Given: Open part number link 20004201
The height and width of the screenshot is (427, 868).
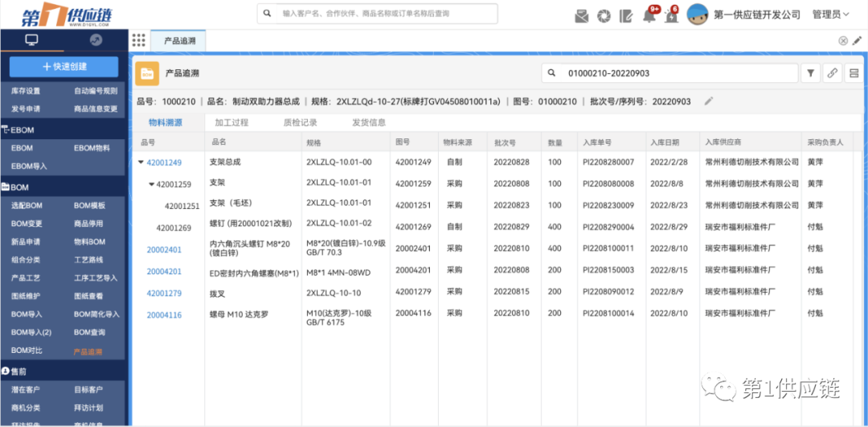Looking at the screenshot, I should [164, 271].
